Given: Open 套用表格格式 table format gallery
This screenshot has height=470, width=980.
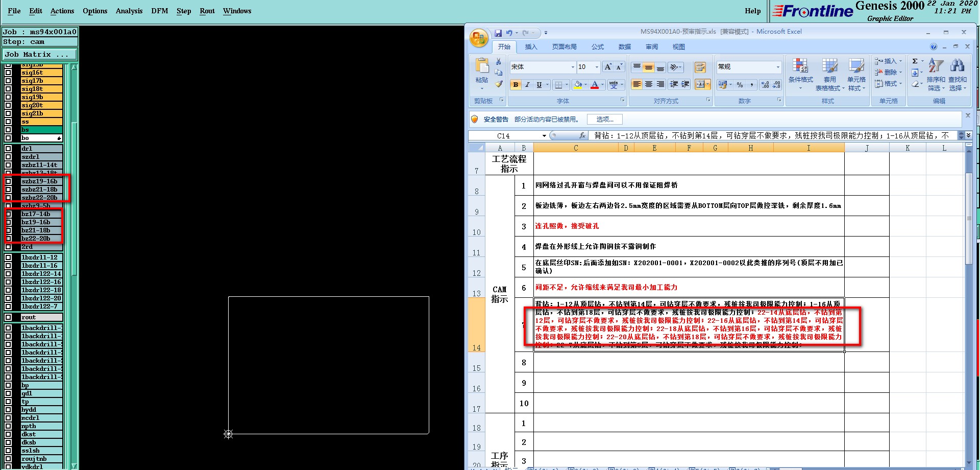Looking at the screenshot, I should coord(829,75).
